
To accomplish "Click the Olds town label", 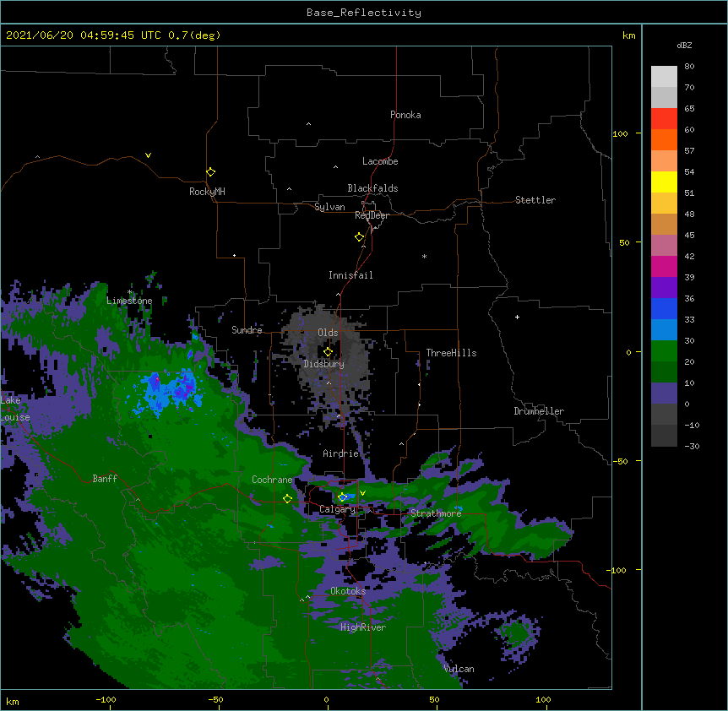I will point(328,333).
